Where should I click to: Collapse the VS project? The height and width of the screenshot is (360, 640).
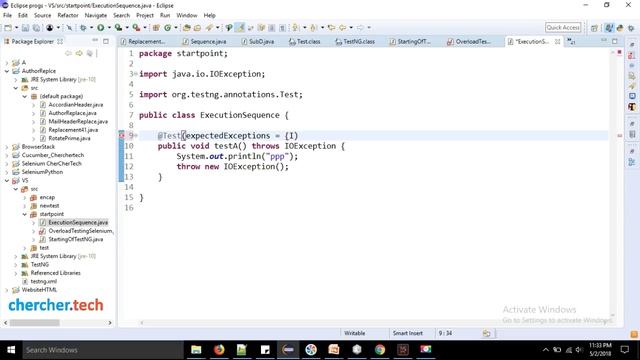(x=7, y=180)
